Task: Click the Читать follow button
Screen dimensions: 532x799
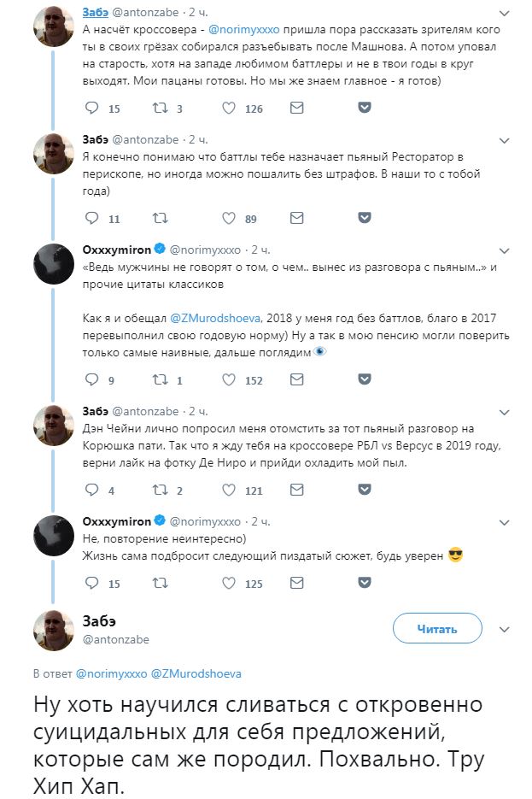Action: [x=436, y=629]
